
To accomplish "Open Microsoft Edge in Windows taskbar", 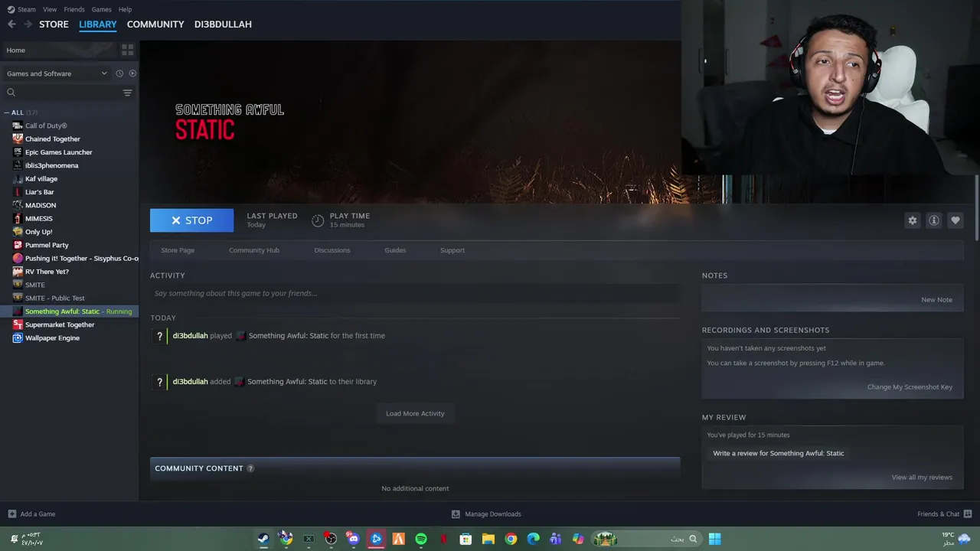I will (x=534, y=539).
